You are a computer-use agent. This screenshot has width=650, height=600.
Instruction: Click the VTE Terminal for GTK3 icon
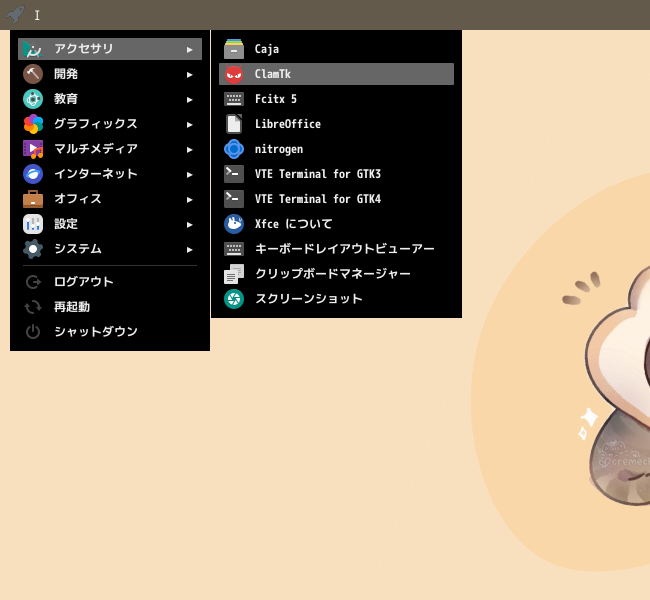point(234,174)
